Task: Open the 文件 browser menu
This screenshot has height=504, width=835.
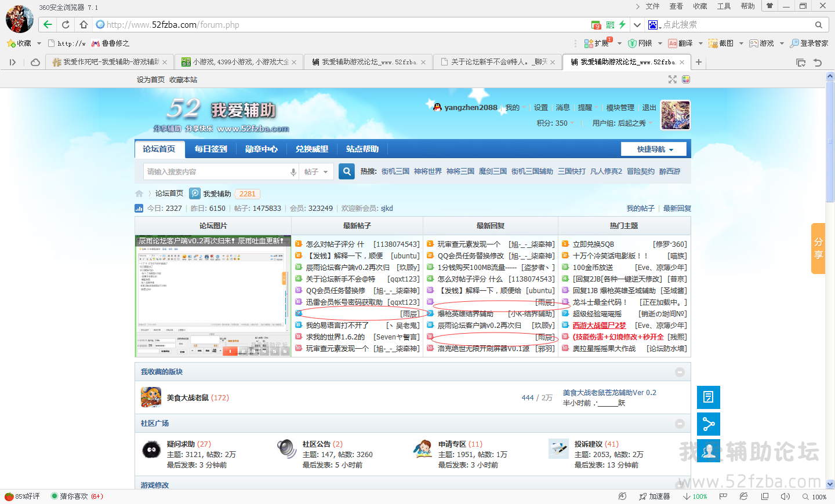Action: (653, 6)
